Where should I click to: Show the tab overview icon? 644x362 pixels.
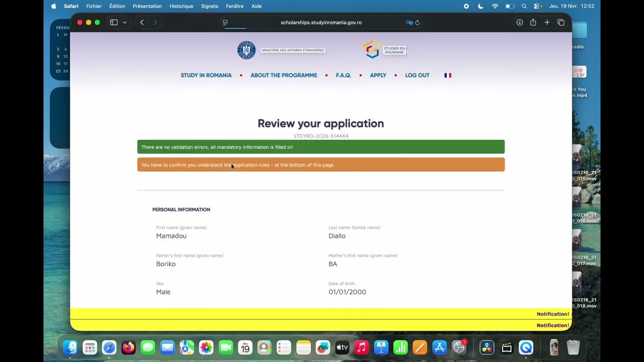561,22
